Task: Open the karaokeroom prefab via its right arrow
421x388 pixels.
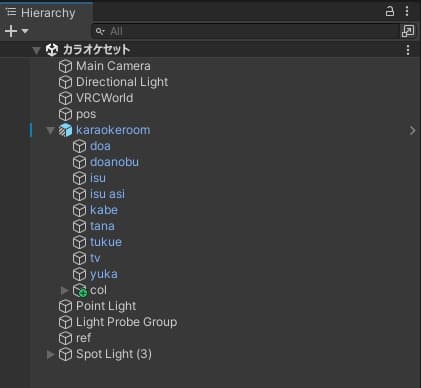Action: (x=413, y=130)
